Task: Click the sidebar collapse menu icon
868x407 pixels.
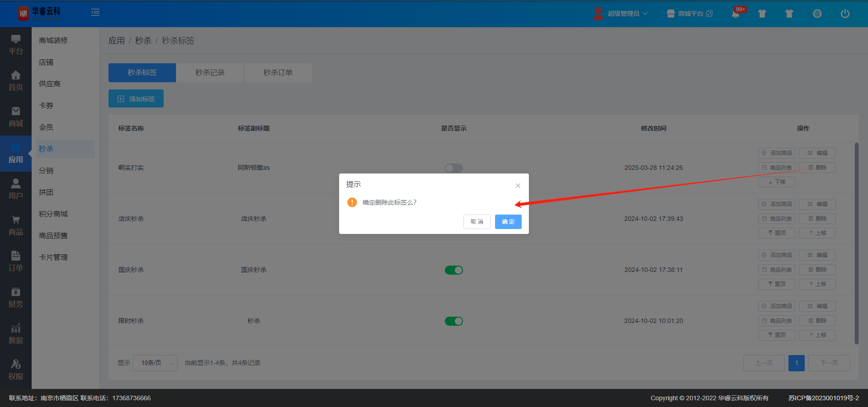Action: [x=95, y=13]
